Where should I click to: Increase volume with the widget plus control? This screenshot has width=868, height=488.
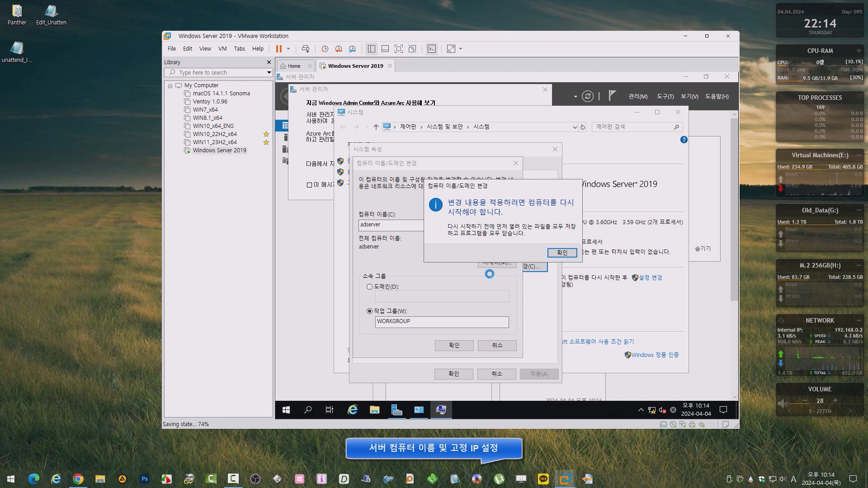[x=835, y=401]
